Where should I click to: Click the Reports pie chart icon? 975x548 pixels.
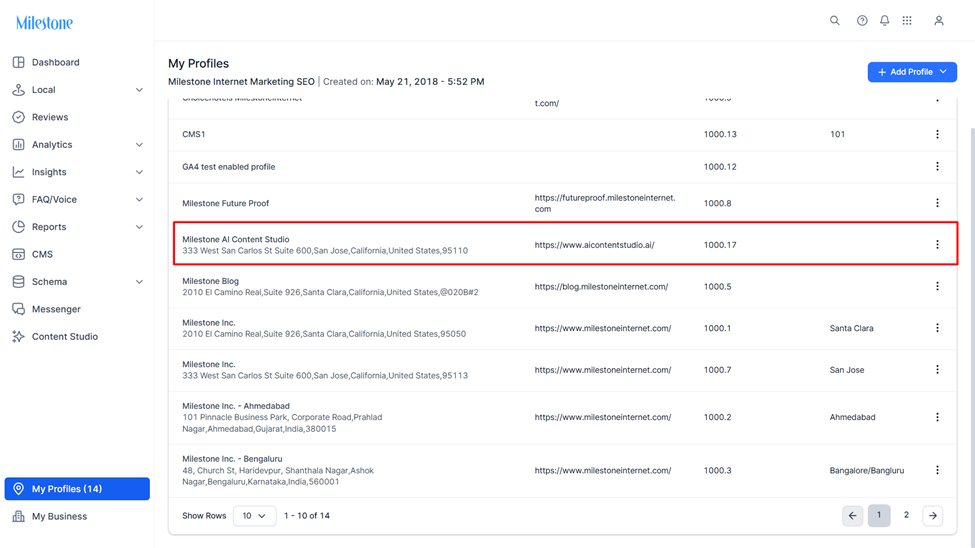tap(19, 226)
